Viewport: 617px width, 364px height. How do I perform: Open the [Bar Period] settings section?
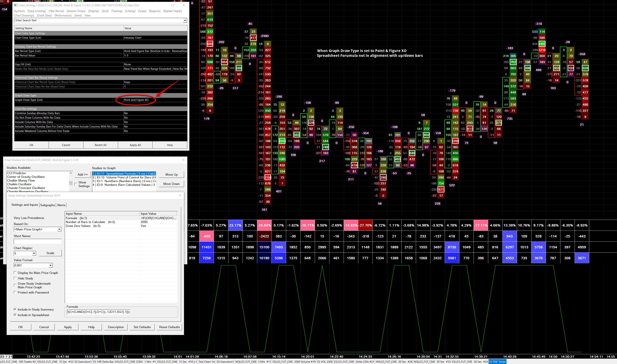pos(56,11)
